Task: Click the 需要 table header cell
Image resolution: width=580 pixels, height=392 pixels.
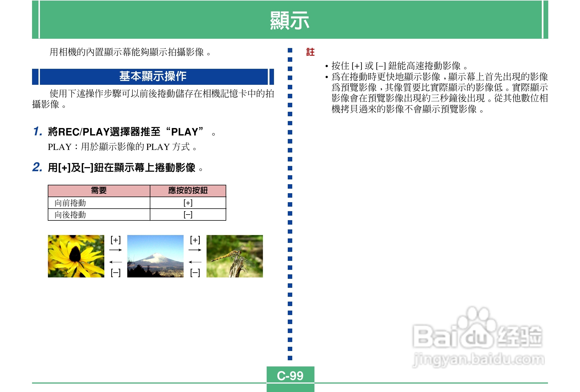Action: (x=99, y=191)
